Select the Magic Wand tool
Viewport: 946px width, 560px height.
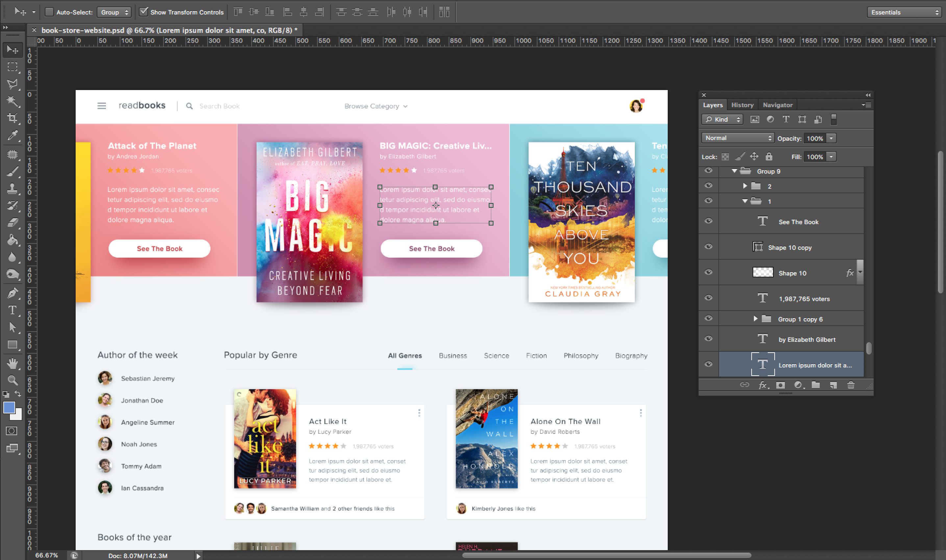tap(12, 101)
